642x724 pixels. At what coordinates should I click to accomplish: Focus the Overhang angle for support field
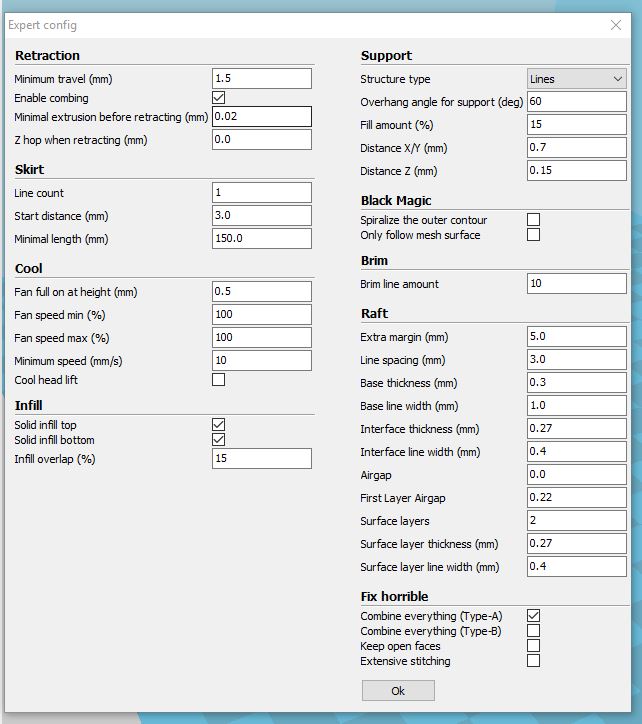576,102
